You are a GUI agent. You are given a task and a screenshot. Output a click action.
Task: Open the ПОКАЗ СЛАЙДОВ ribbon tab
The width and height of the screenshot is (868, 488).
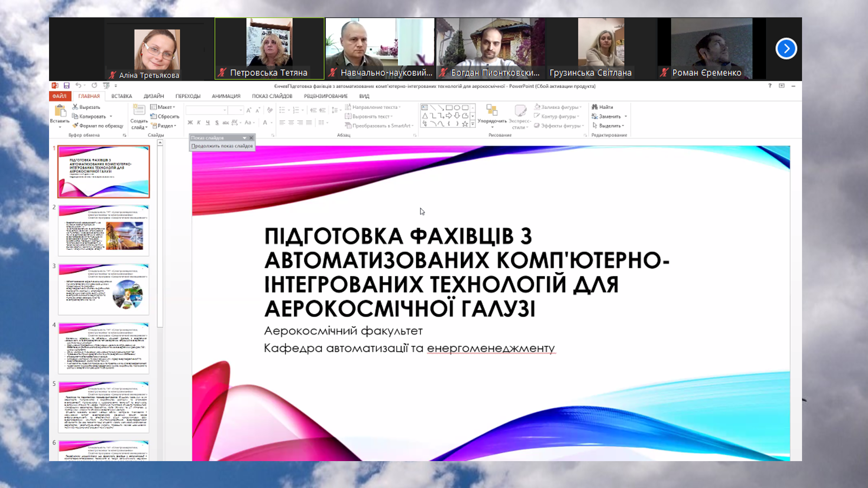(x=272, y=96)
